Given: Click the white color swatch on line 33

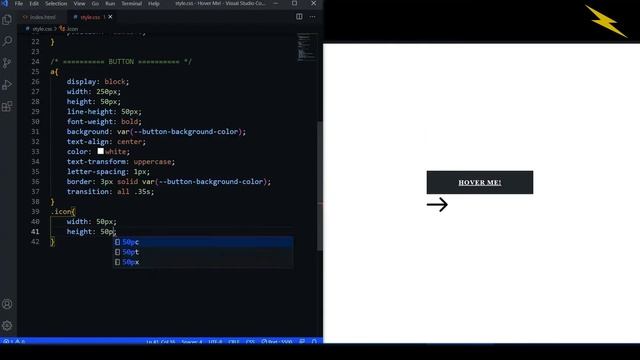Looking at the screenshot, I should tap(100, 151).
